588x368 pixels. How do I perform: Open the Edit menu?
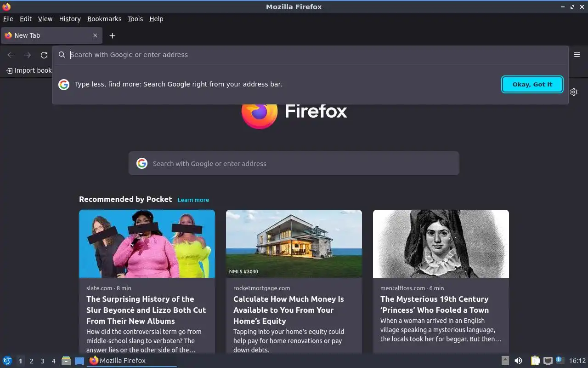26,19
